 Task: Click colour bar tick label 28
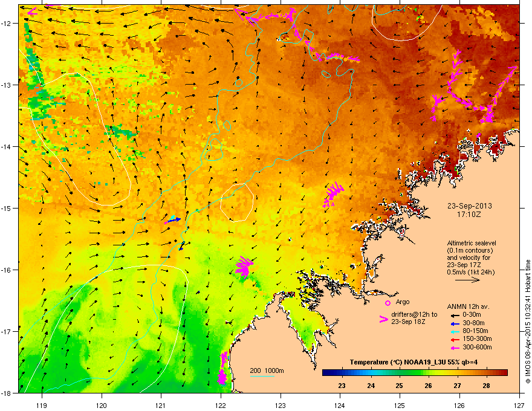point(486,386)
